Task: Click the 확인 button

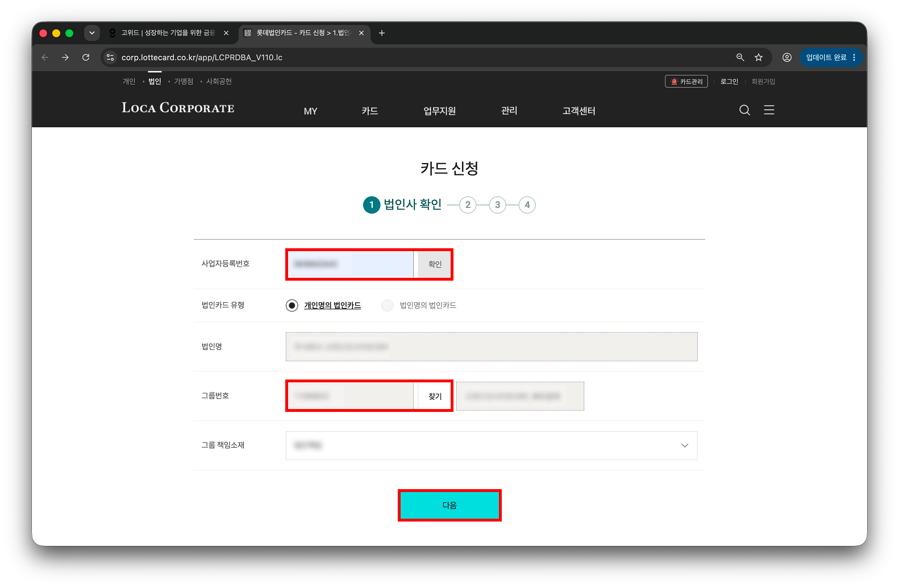Action: (x=435, y=264)
